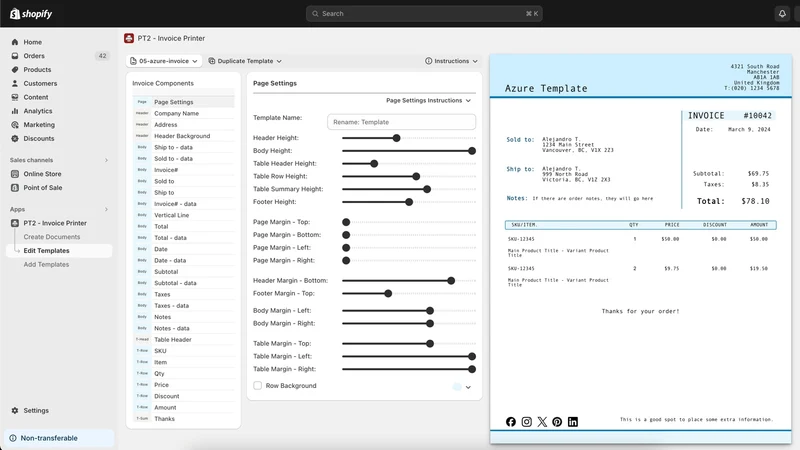The image size is (800, 450).
Task: Click the Shopify search bar
Action: (x=424, y=14)
